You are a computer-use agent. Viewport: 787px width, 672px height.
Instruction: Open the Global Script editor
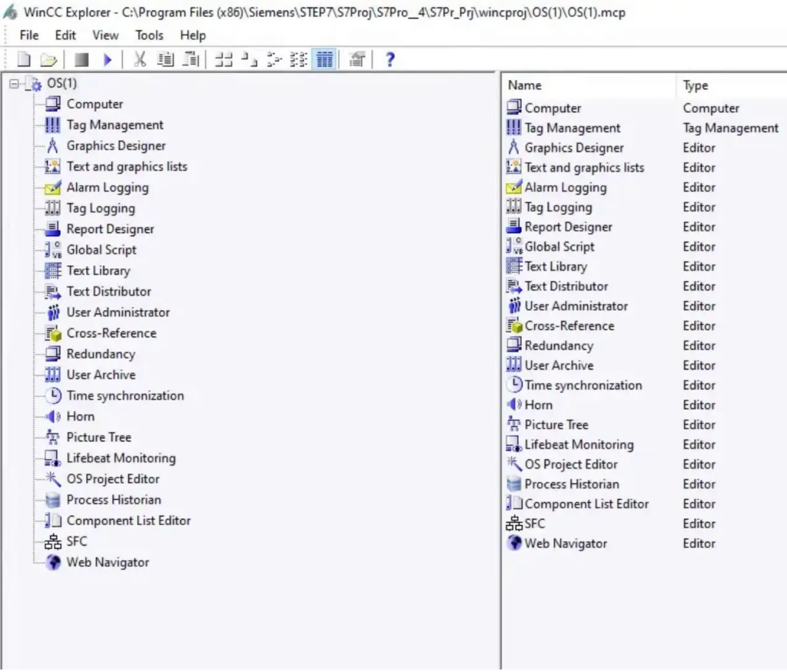click(x=102, y=249)
